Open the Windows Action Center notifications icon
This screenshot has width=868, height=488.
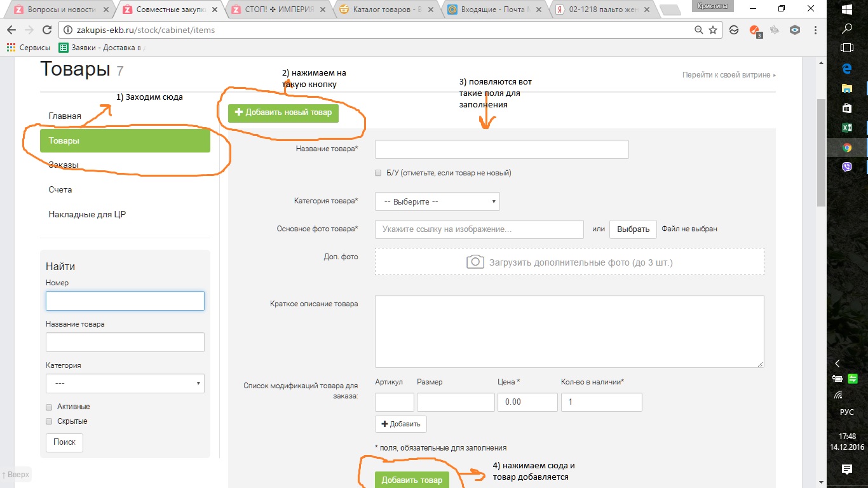[846, 469]
